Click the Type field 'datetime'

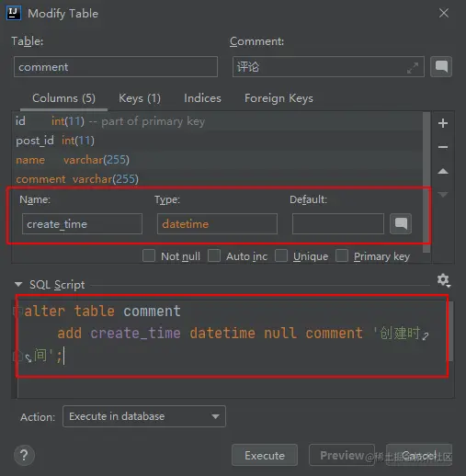pyautogui.click(x=217, y=224)
